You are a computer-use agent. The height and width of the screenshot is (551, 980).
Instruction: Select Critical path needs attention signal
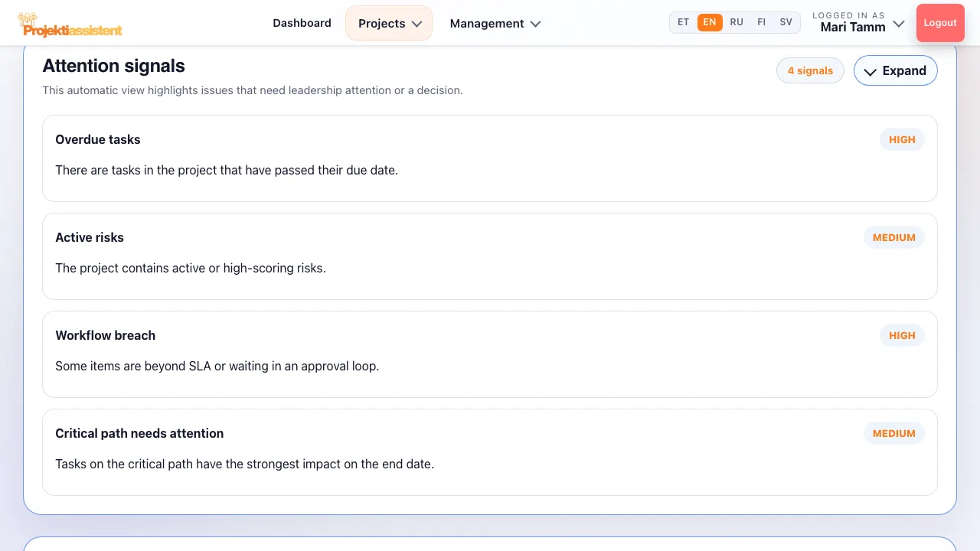point(490,452)
